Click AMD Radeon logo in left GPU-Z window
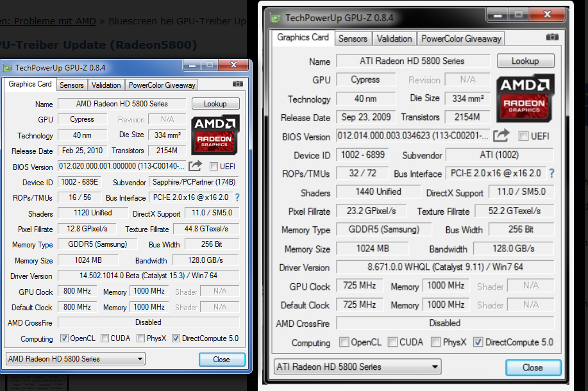Screen dimensions: 588x391 (215, 135)
